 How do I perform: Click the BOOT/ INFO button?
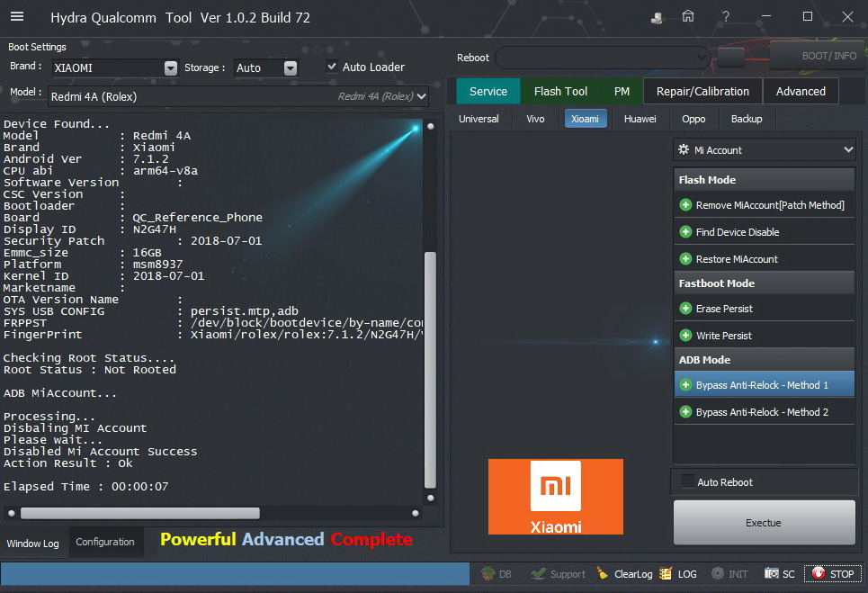tap(817, 56)
